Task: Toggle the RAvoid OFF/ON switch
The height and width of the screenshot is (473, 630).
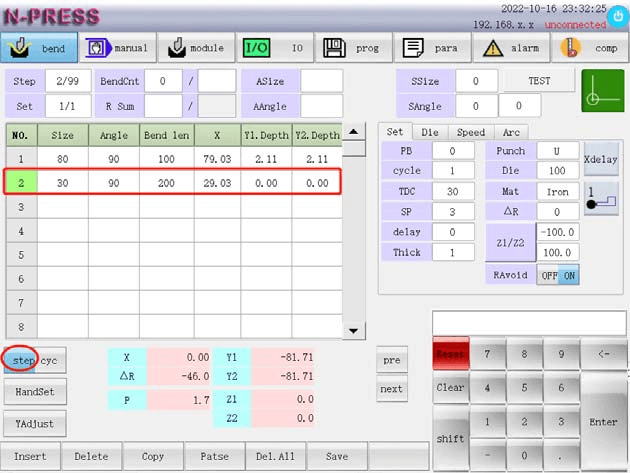Action: point(557,275)
